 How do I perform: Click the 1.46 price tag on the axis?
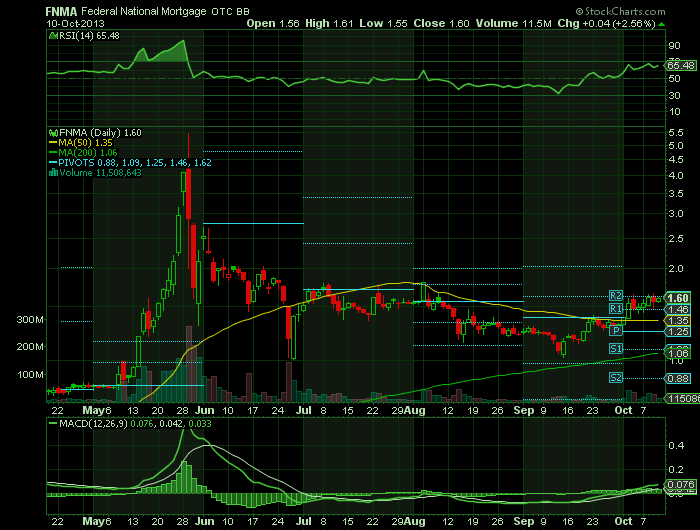coord(678,309)
